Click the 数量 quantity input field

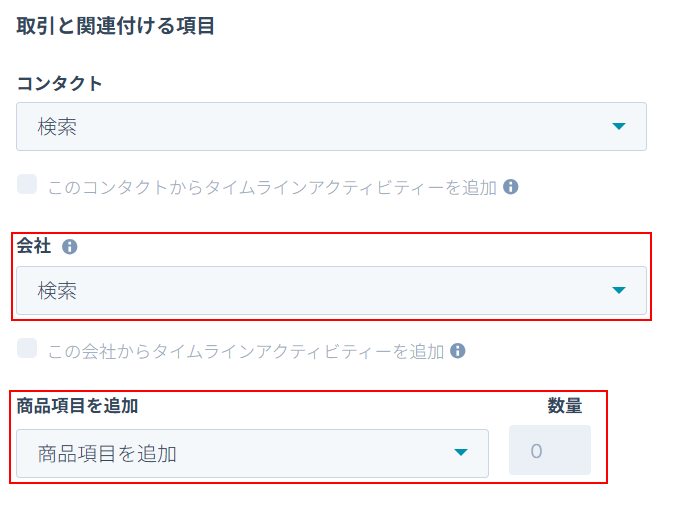(549, 451)
